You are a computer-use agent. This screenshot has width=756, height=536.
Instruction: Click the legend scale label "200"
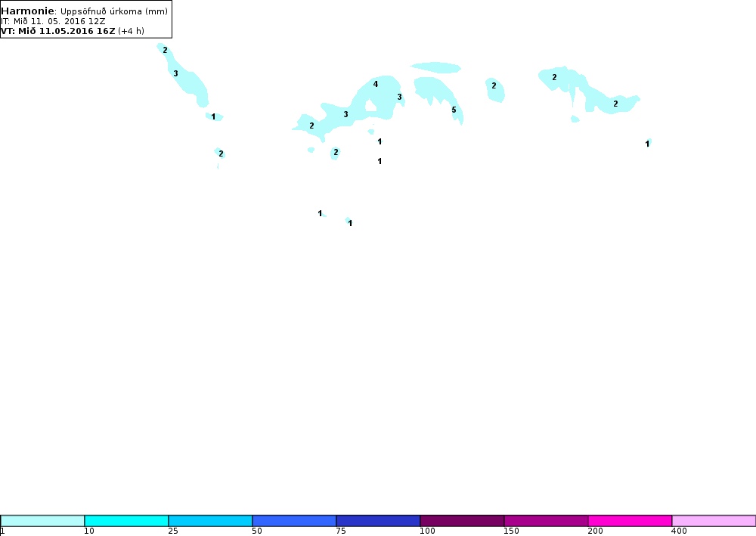[x=595, y=531]
